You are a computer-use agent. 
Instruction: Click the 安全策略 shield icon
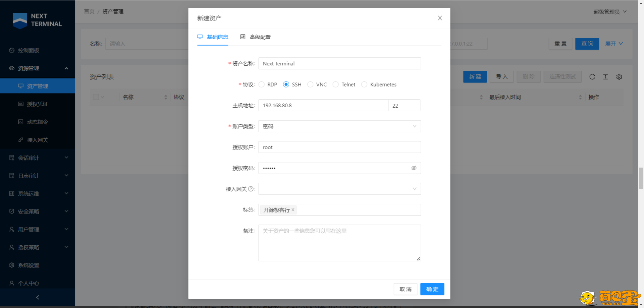pyautogui.click(x=12, y=211)
